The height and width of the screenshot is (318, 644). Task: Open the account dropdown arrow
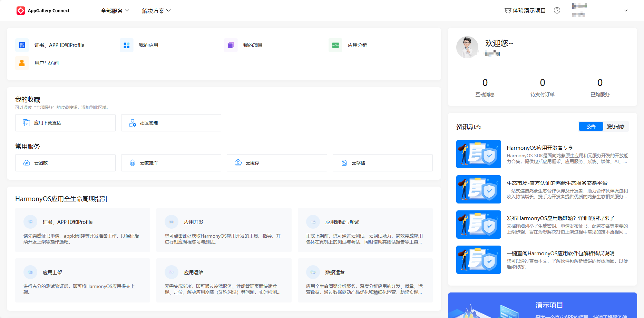(626, 10)
